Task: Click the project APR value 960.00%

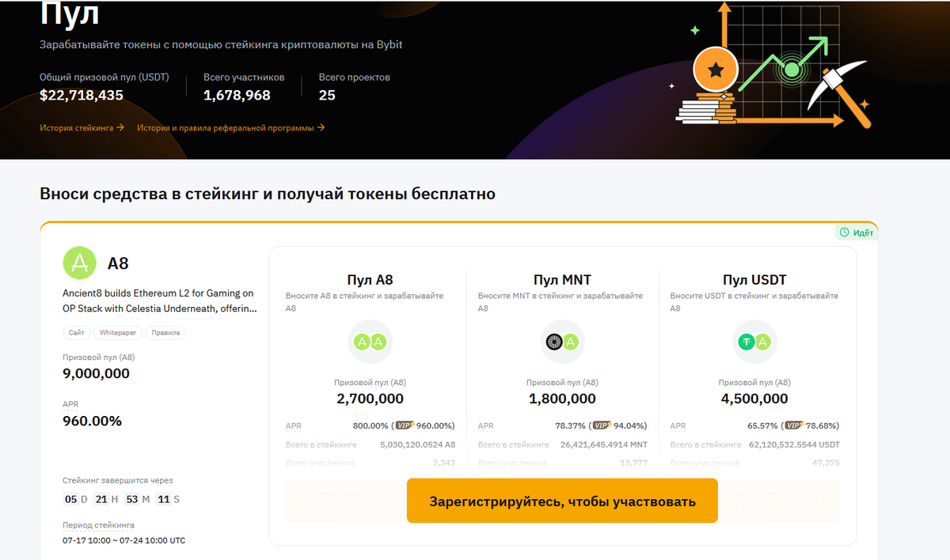Action: click(x=92, y=421)
